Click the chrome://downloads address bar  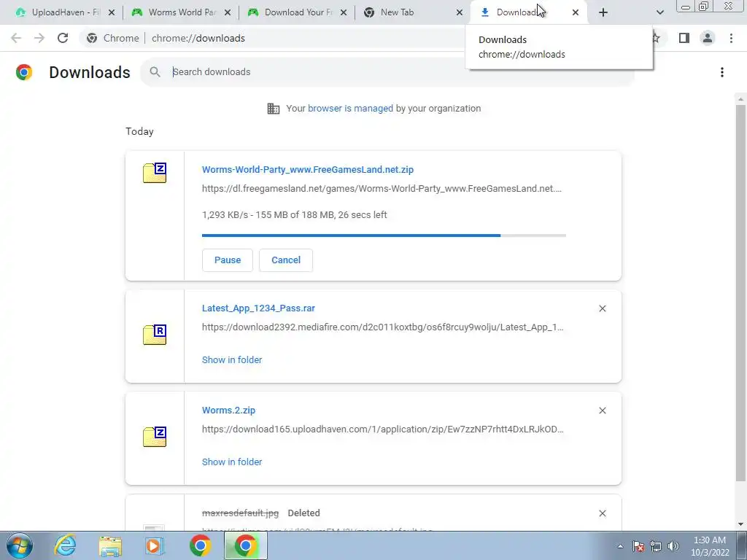tap(198, 38)
